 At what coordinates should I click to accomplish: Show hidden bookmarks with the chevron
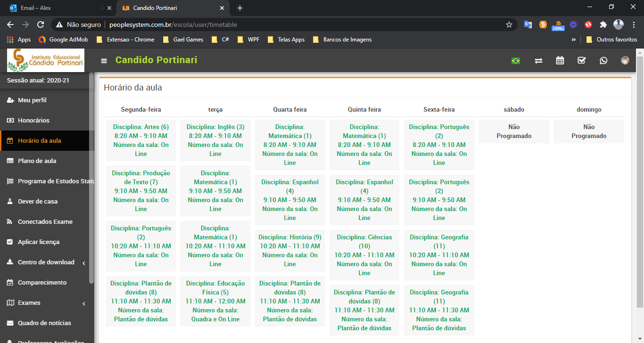tap(574, 40)
